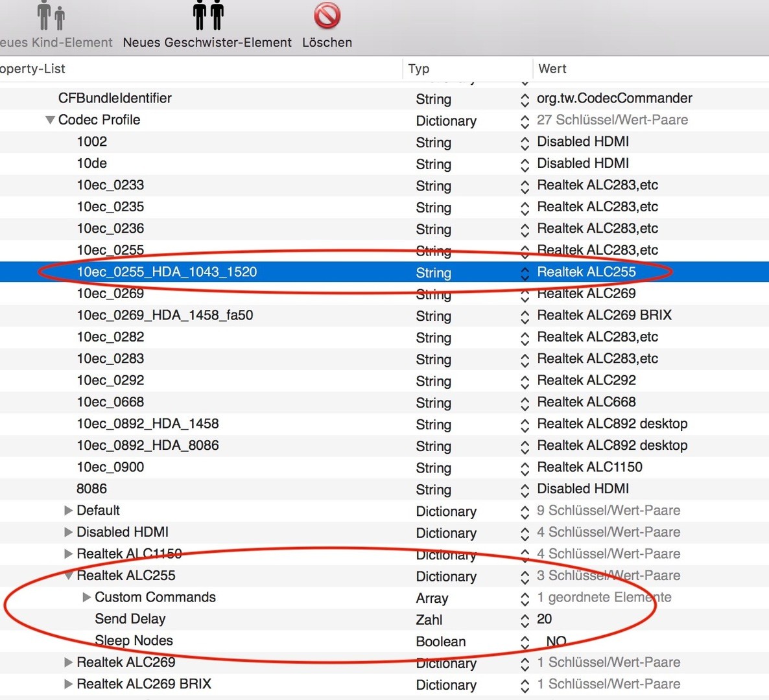The image size is (769, 700).
Task: Select the 10ec_0283 key
Action: tap(110, 358)
